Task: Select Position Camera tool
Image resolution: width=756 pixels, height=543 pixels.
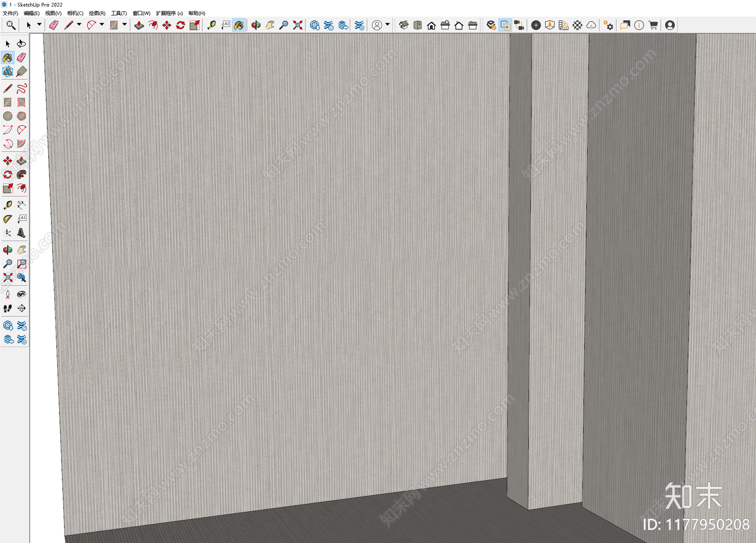Action: 8,294
